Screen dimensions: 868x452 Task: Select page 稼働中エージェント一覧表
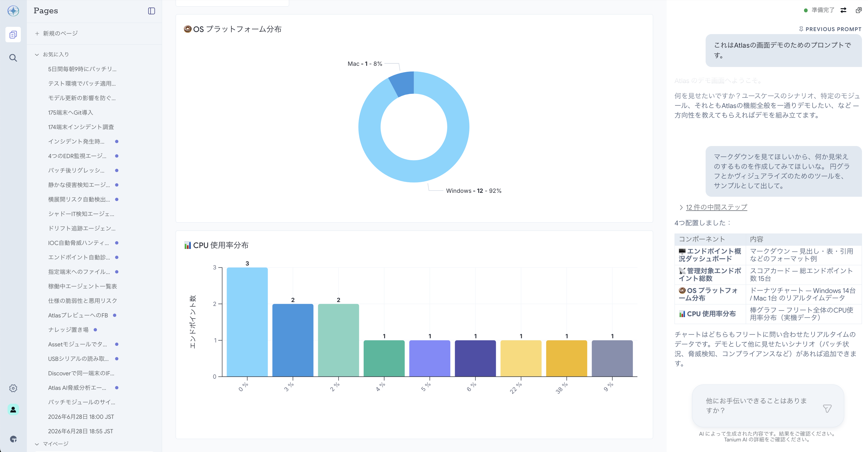(83, 286)
